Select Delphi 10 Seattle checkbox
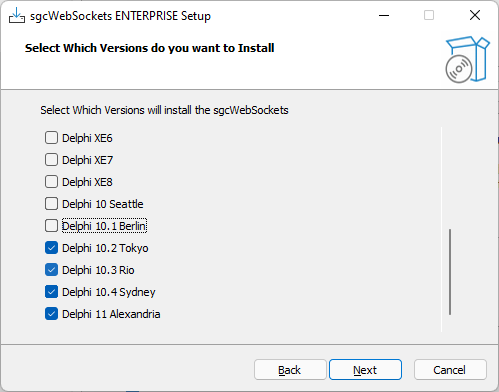 pyautogui.click(x=51, y=204)
